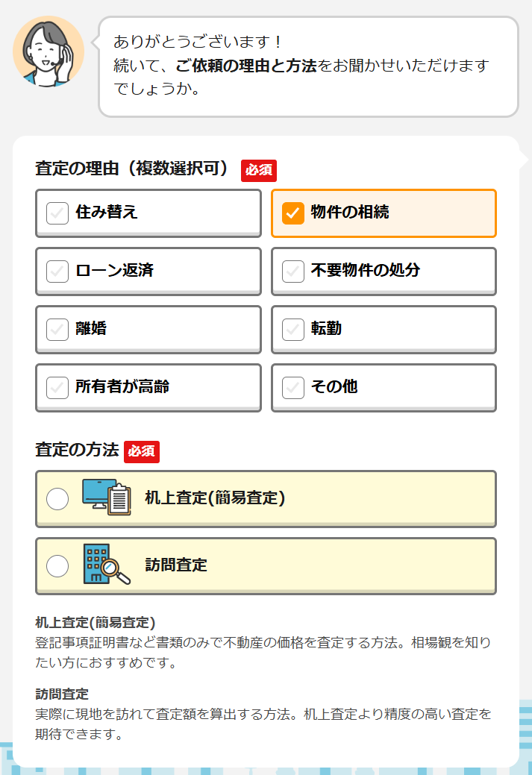Click the operator avatar icon

coord(48,51)
